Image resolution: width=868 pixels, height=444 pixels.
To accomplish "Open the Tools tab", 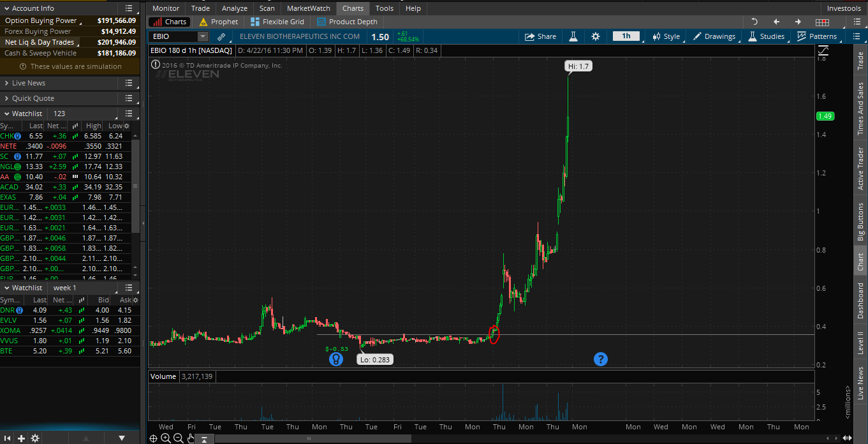I will click(x=385, y=8).
